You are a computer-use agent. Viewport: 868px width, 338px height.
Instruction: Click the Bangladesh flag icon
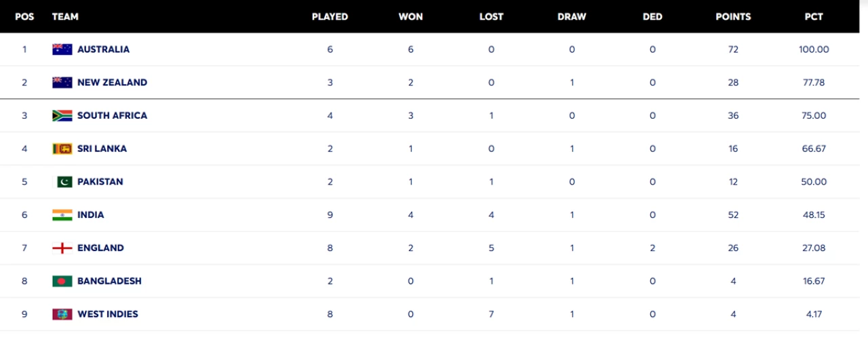click(62, 281)
